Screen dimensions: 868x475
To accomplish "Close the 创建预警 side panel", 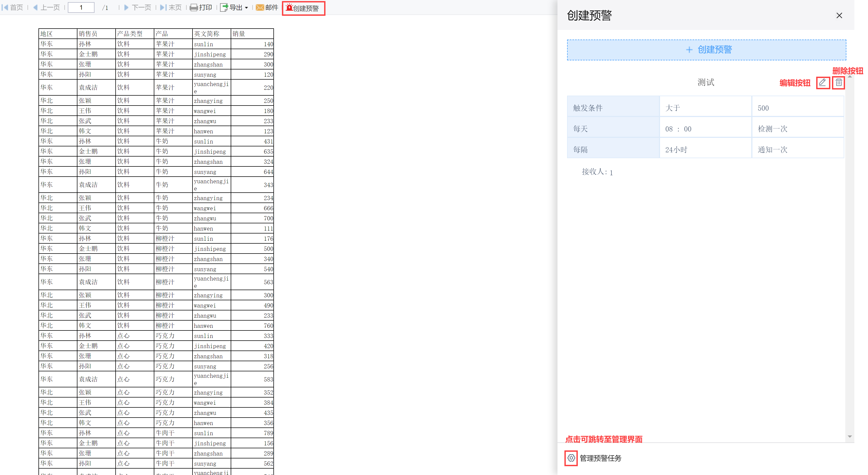I will [x=839, y=15].
